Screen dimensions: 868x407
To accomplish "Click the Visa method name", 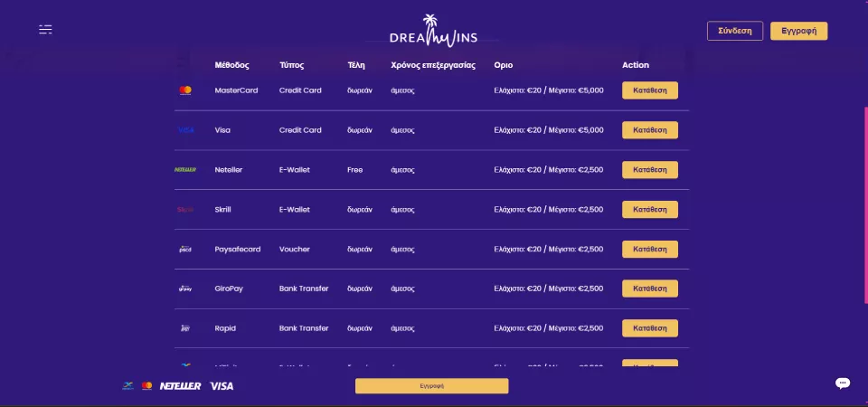I will pyautogui.click(x=222, y=130).
